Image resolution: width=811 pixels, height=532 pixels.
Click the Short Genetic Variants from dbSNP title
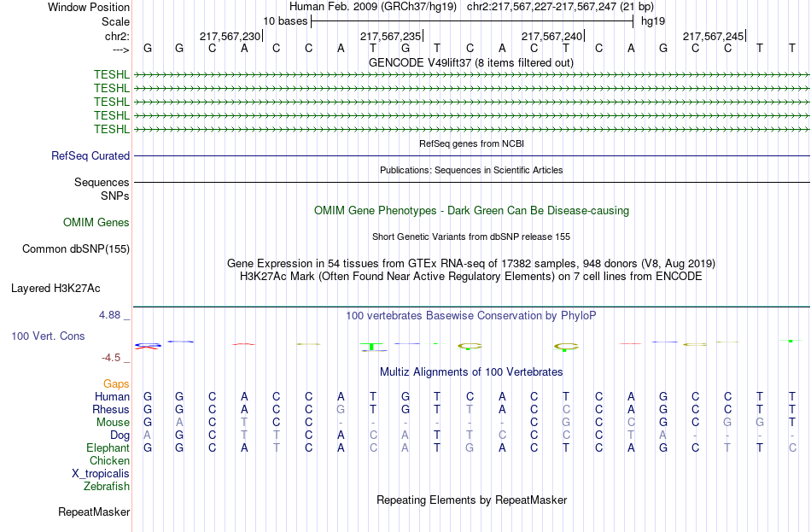tap(471, 237)
